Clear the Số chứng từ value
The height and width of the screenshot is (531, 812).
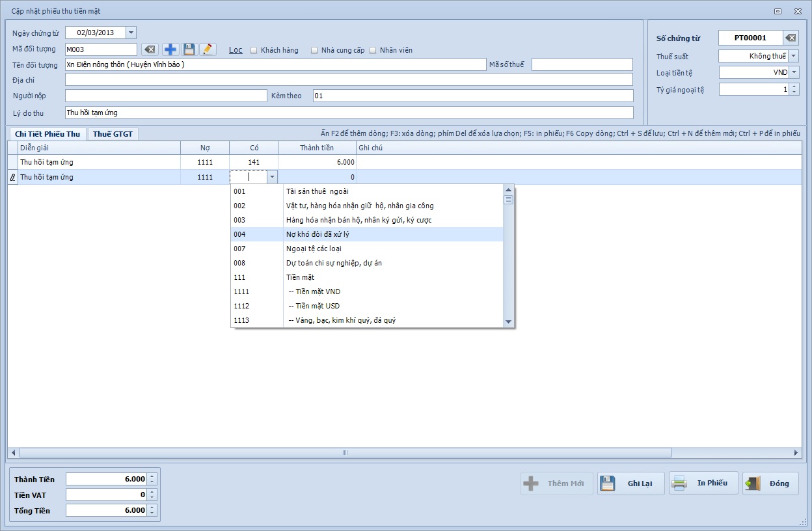point(790,38)
